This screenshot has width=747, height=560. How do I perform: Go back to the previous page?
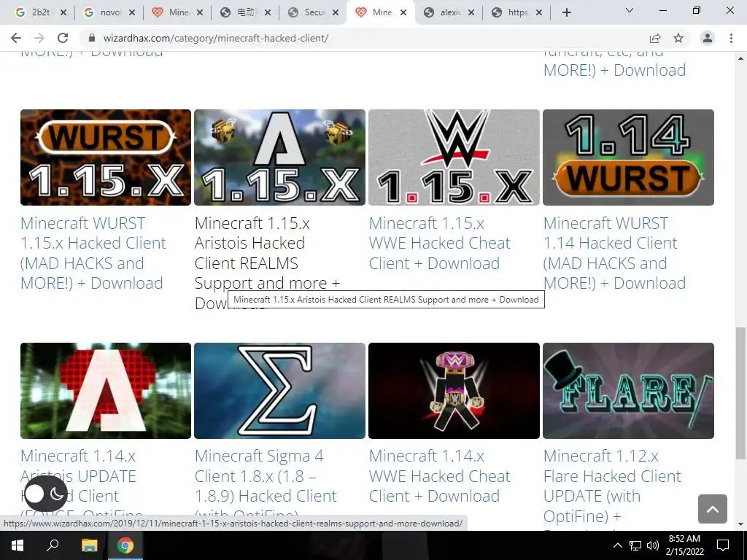(16, 38)
